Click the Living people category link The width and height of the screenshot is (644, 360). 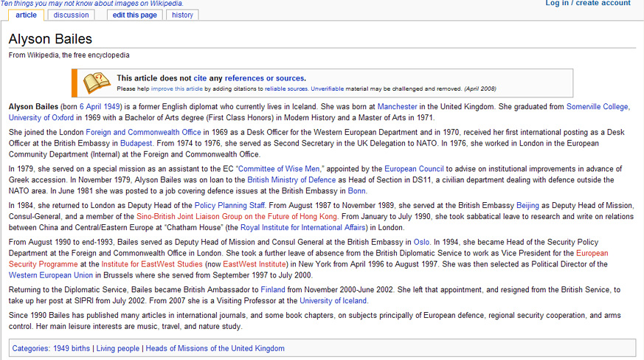(118, 348)
